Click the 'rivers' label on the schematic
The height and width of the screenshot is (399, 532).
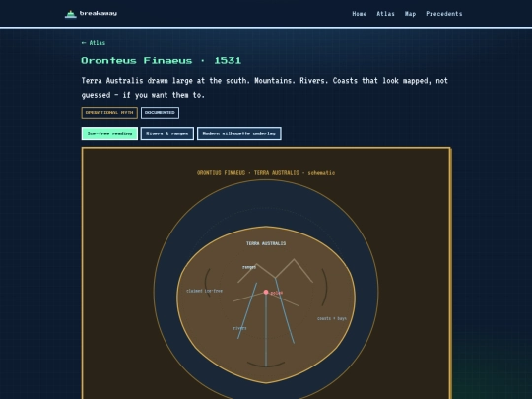pos(239,328)
